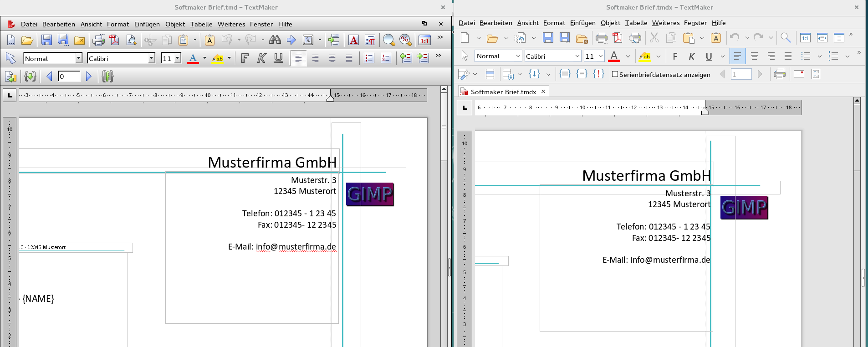Export to PDF in the right TextMaker window

pyautogui.click(x=618, y=37)
